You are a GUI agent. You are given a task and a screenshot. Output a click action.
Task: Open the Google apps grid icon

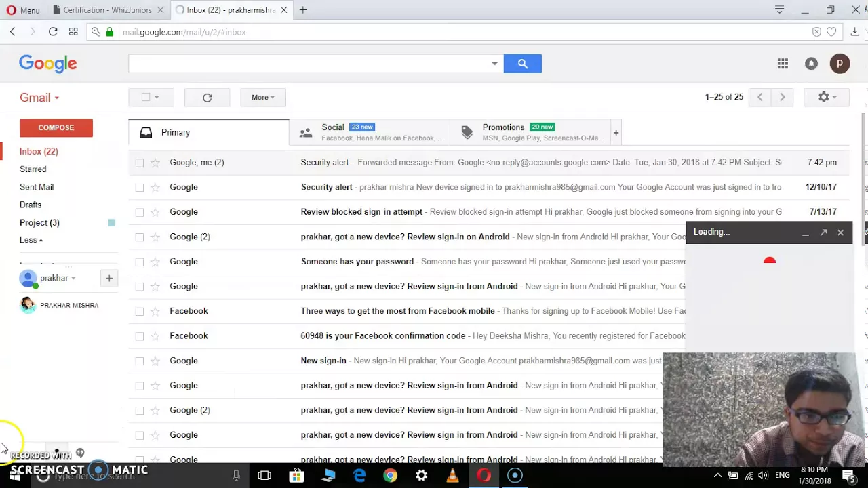(783, 64)
